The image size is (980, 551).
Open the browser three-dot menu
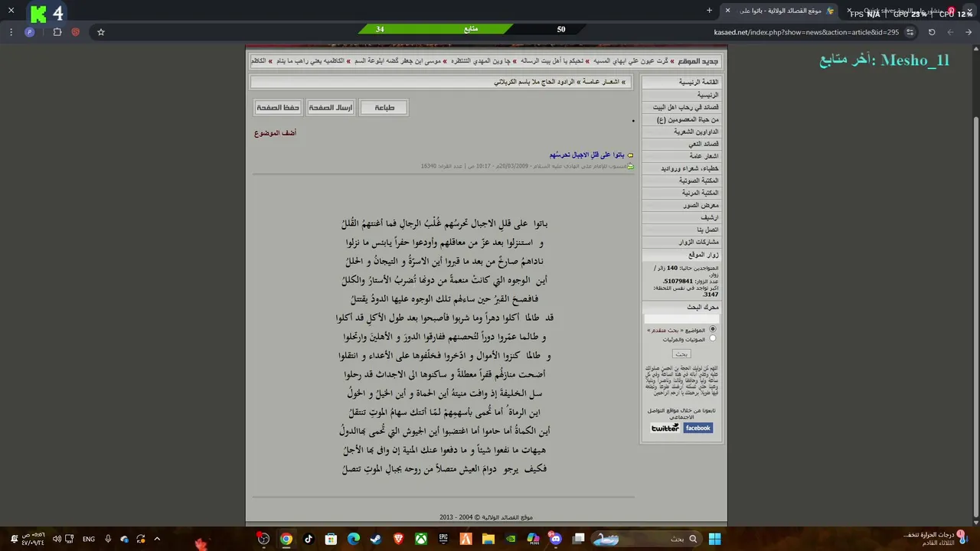point(11,32)
